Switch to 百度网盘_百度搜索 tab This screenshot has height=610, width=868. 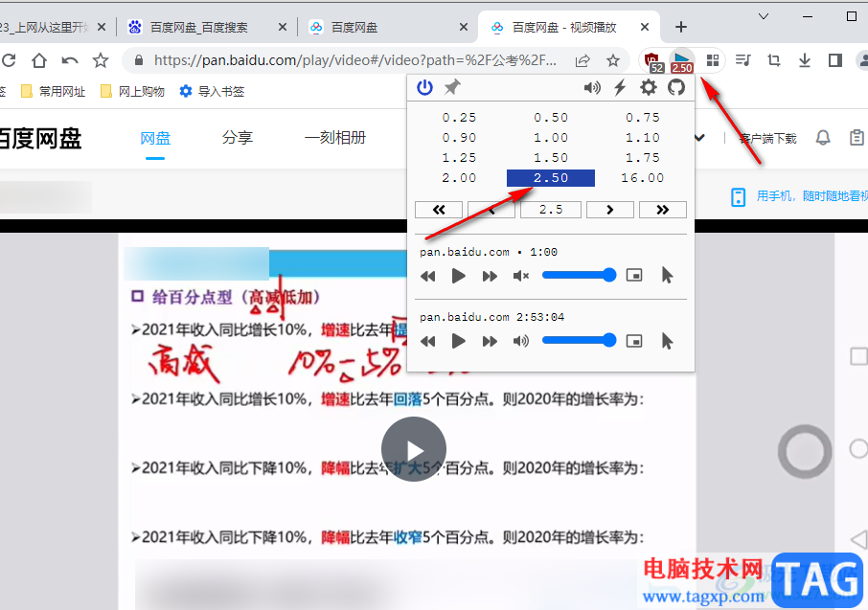click(x=207, y=27)
